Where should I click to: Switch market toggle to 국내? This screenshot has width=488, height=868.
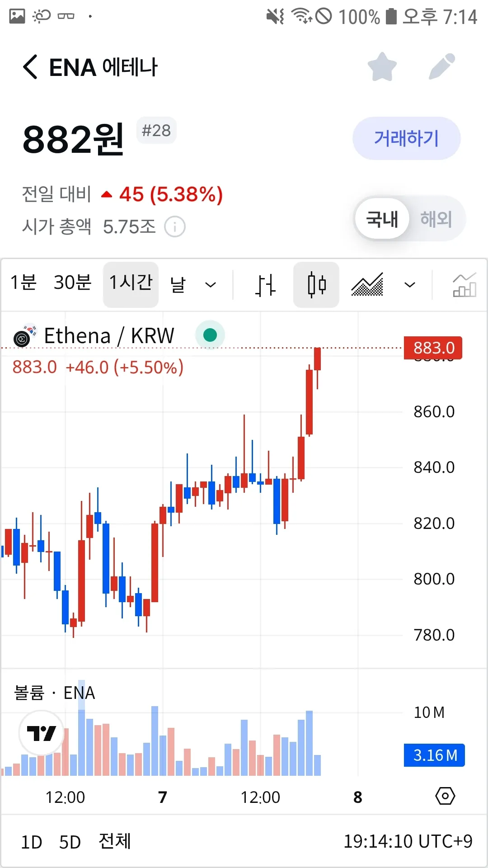382,219
